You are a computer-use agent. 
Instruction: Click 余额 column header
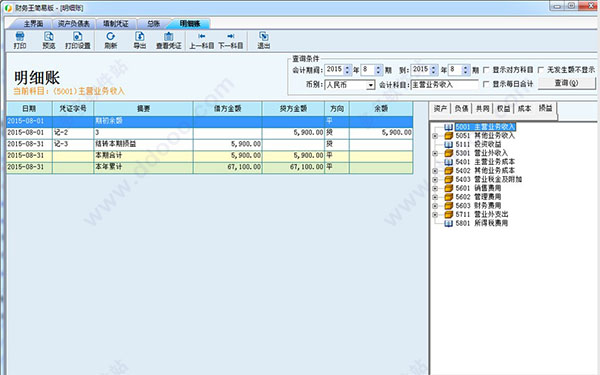tap(381, 109)
